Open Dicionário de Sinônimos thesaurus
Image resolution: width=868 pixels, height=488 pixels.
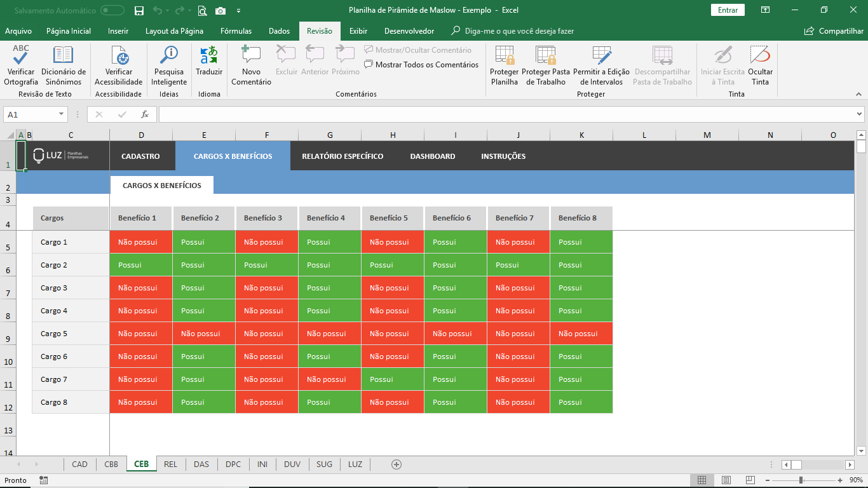click(x=64, y=65)
